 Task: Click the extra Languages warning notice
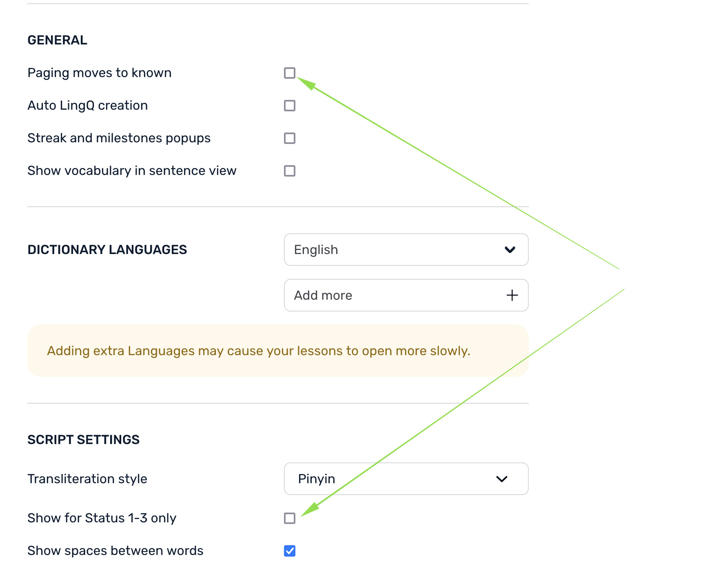point(278,351)
